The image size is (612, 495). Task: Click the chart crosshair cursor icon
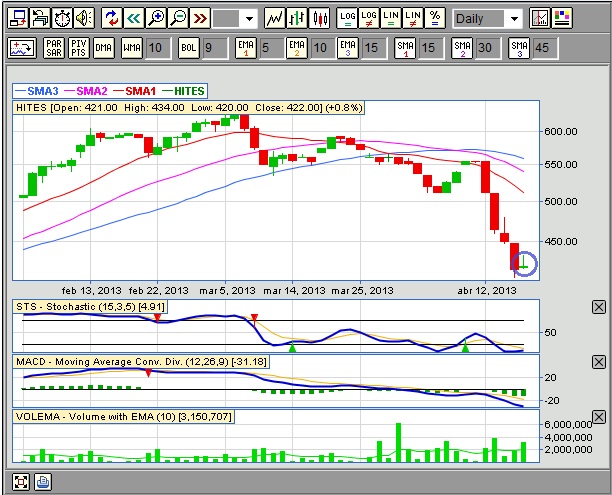pyautogui.click(x=540, y=18)
